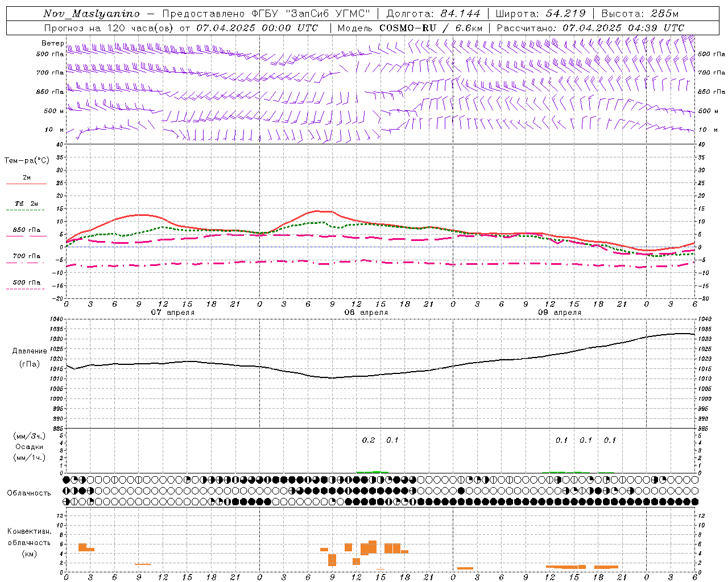
Task: Click the 'Td 2м' legend label
Action: coord(26,203)
